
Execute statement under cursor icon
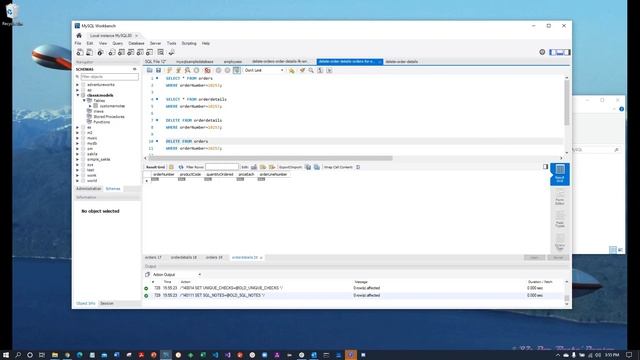click(x=178, y=70)
